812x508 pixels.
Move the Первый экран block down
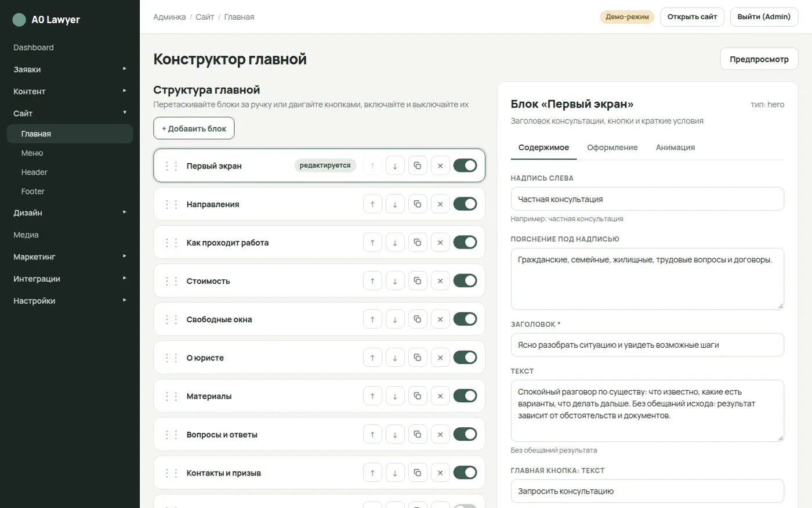(x=395, y=166)
